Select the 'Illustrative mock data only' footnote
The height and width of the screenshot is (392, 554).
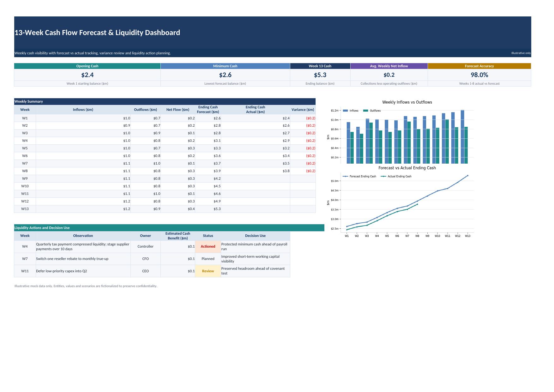coord(86,286)
